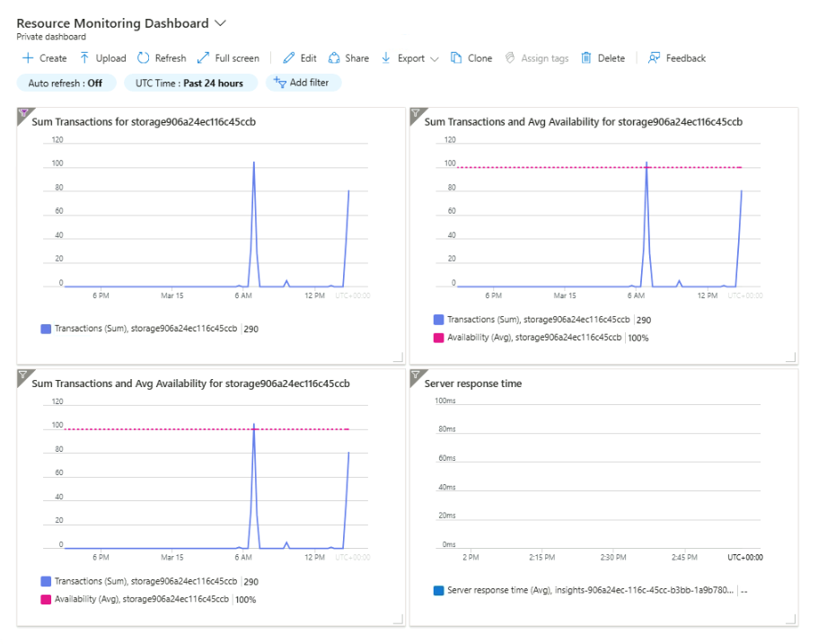Refresh the dashboard using the Refresh icon
818x644 pixels.
pyautogui.click(x=144, y=58)
